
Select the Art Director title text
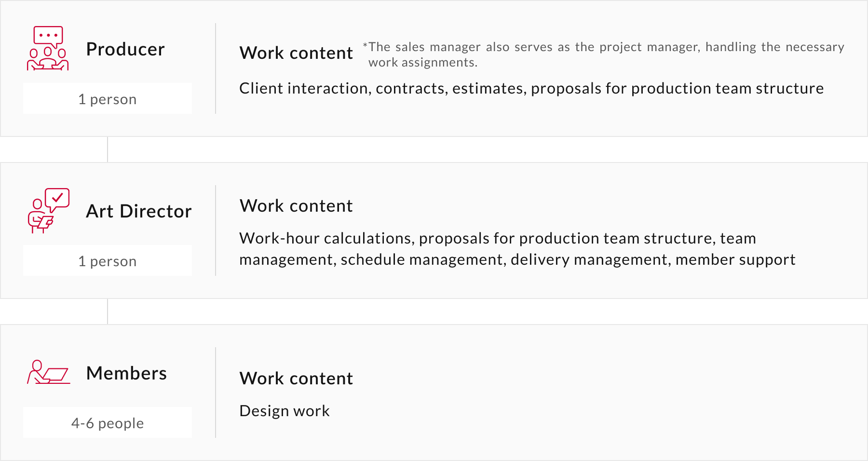[x=139, y=211]
